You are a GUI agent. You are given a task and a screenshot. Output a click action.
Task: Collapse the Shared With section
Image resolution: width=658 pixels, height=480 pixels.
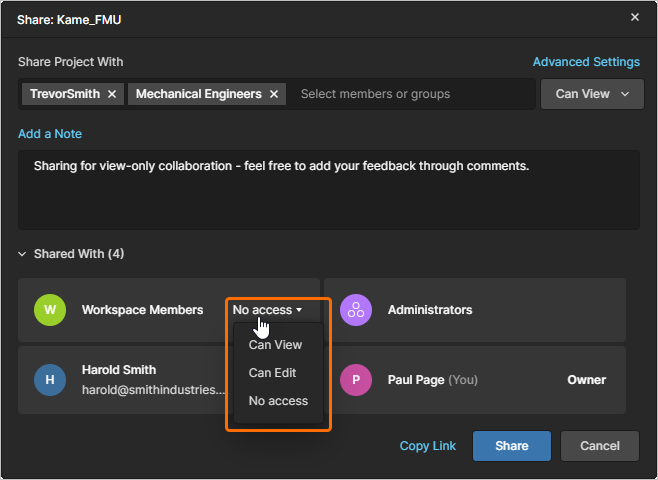click(x=23, y=254)
